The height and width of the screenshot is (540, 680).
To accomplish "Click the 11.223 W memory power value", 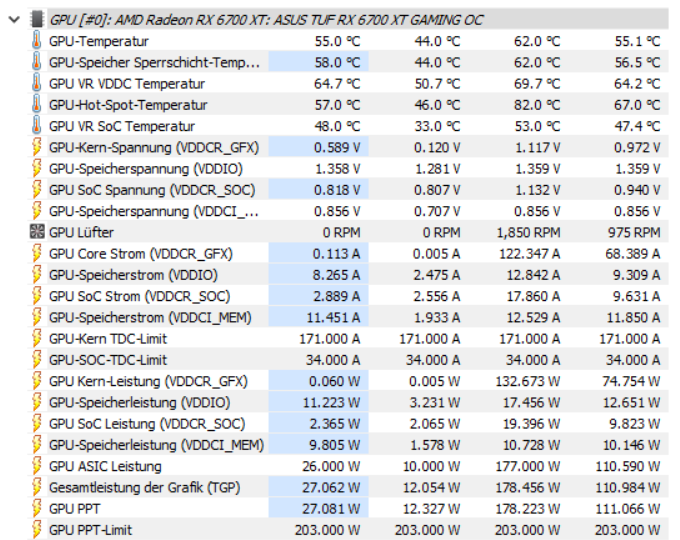I will (331, 403).
